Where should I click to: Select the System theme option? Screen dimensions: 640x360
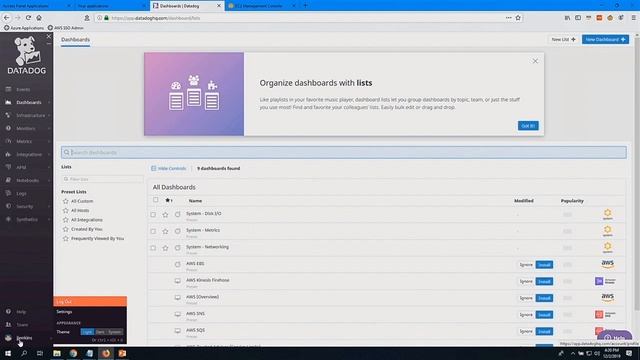[x=115, y=332]
